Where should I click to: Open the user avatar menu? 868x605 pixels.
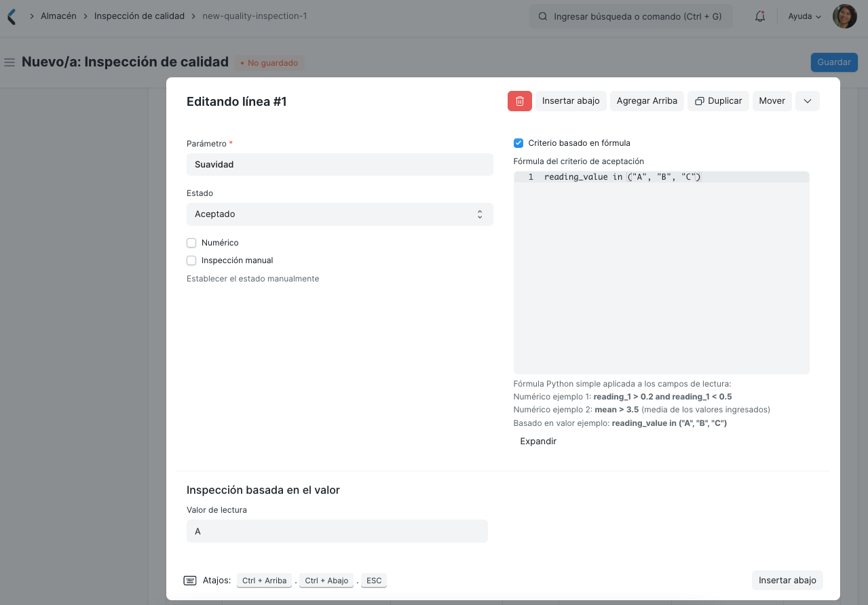pyautogui.click(x=844, y=16)
